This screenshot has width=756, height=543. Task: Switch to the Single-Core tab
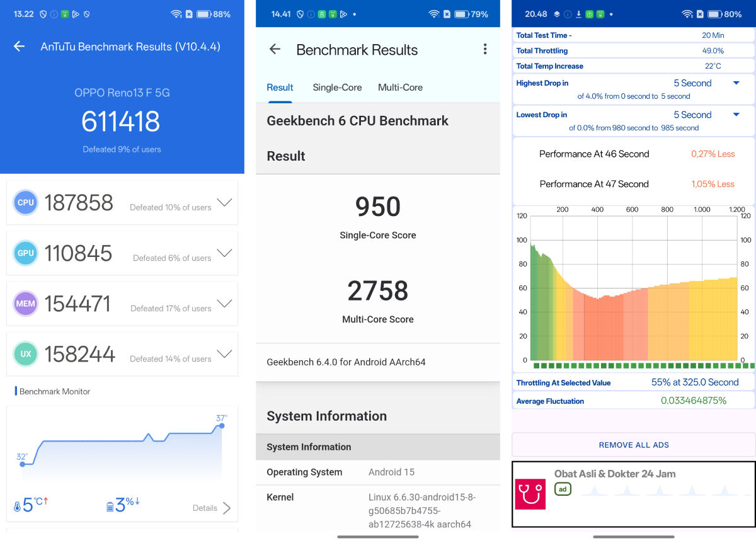coord(337,88)
